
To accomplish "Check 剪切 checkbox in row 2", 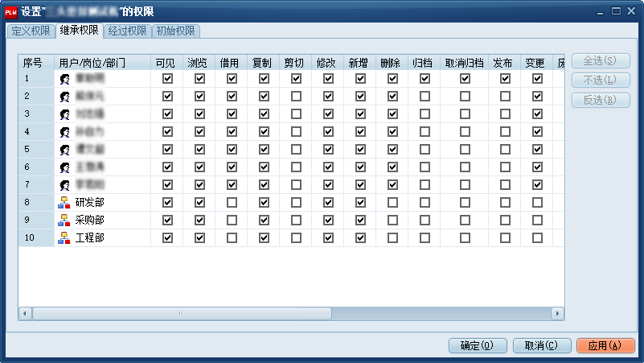I will pos(296,97).
